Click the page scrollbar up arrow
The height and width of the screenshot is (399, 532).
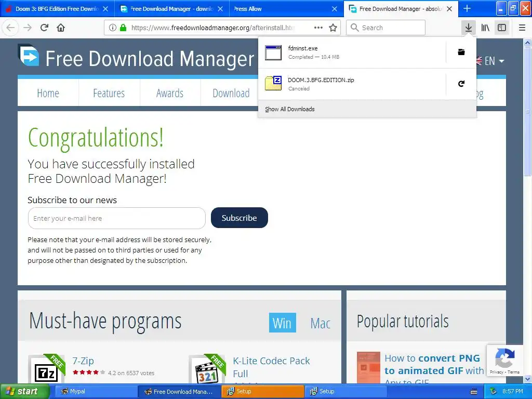tap(527, 43)
